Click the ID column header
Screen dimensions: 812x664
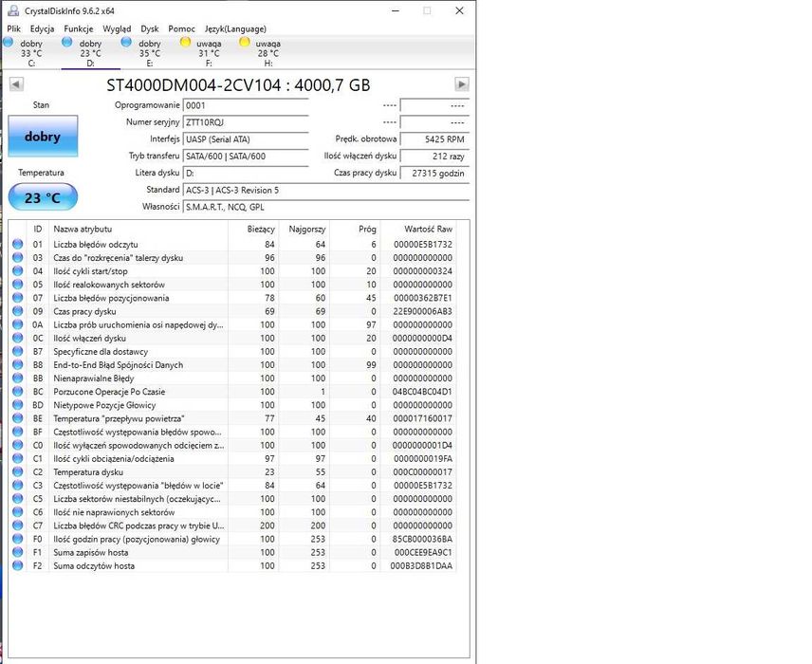[38, 229]
